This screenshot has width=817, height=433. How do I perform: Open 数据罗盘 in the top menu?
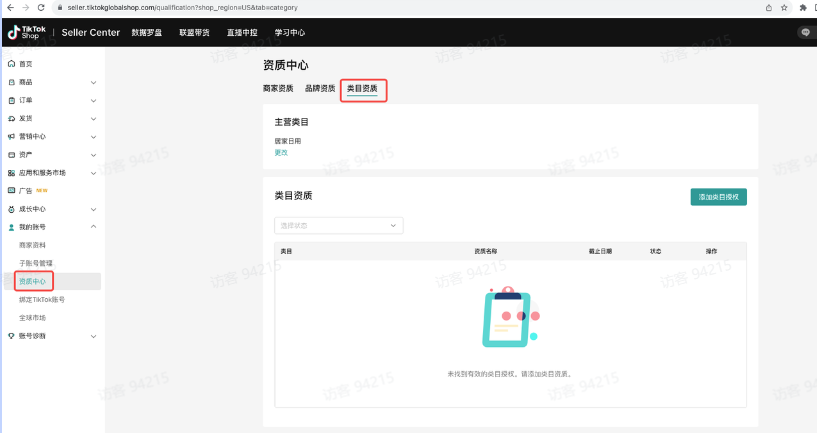click(148, 32)
